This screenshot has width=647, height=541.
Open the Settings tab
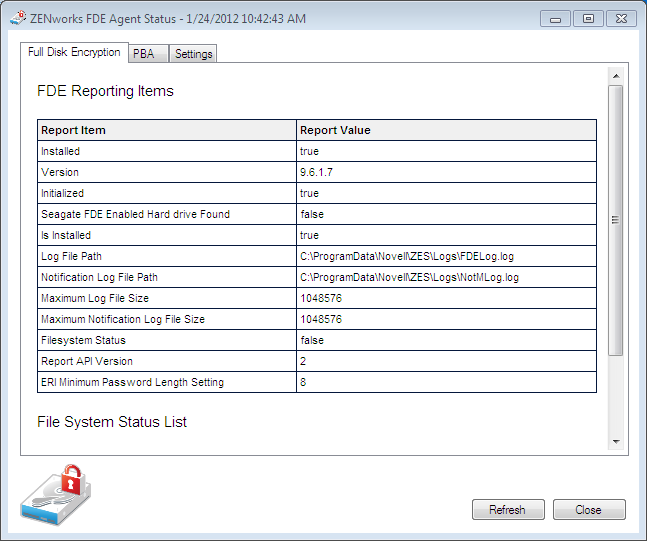tap(193, 54)
